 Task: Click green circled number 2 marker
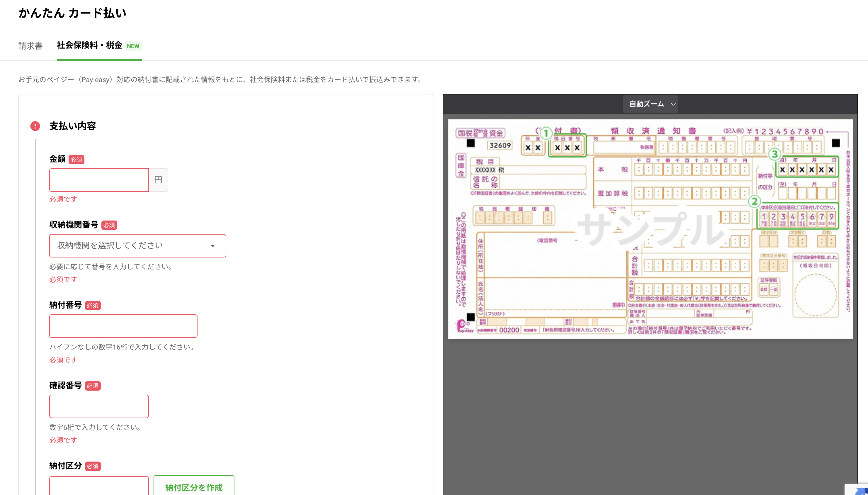754,201
